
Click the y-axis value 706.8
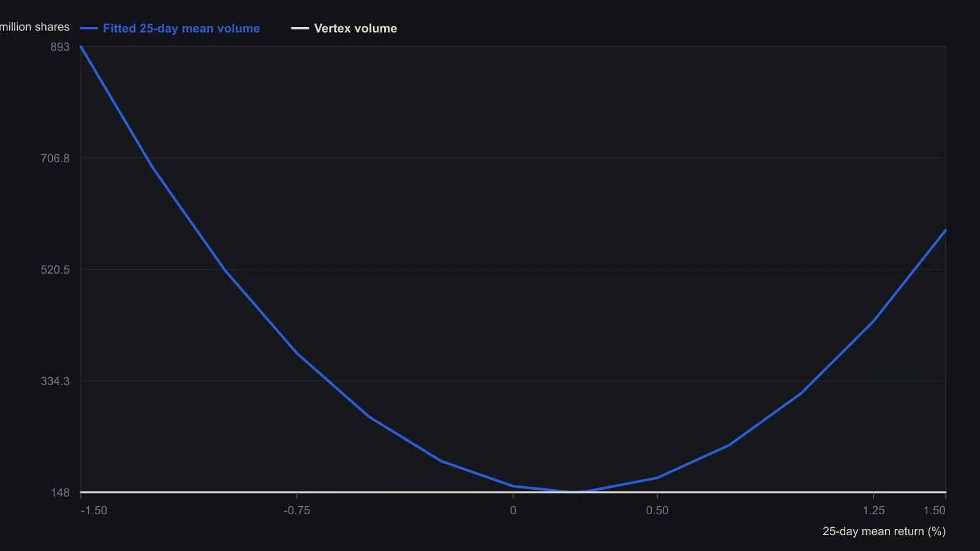[x=55, y=159]
